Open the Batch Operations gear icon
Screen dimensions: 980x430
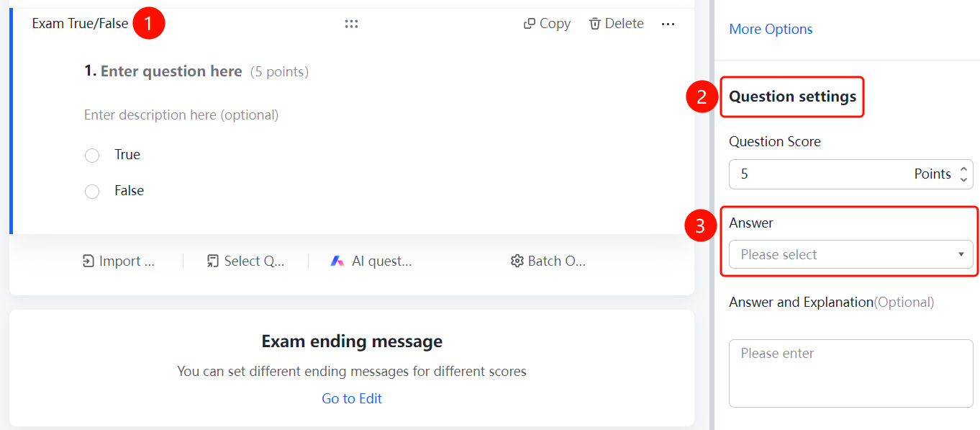(517, 261)
